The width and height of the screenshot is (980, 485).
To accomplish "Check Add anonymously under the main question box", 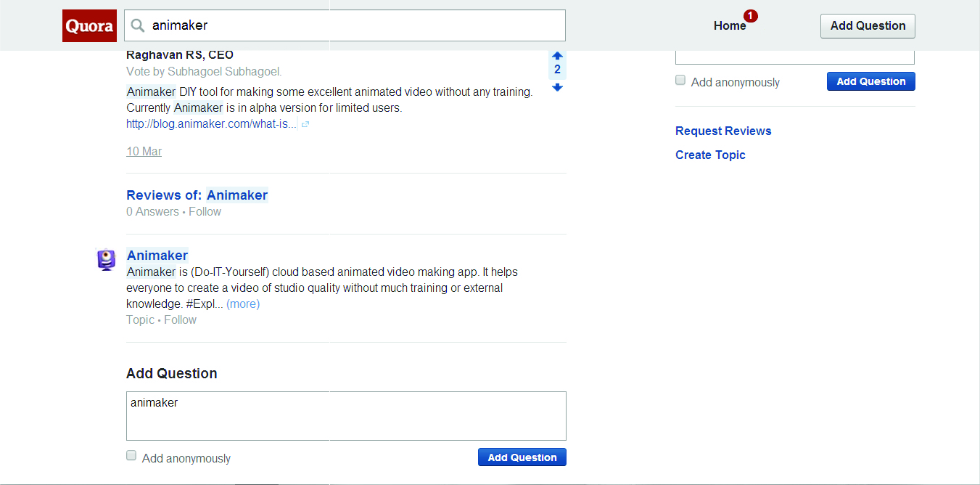I will pos(131,455).
